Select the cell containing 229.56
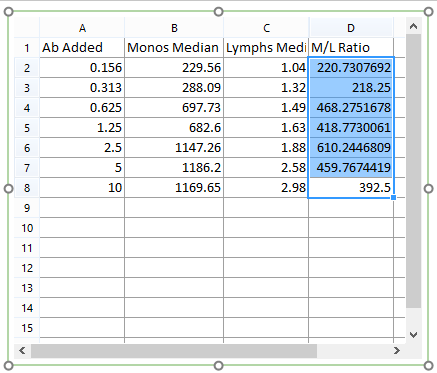 tap(174, 68)
